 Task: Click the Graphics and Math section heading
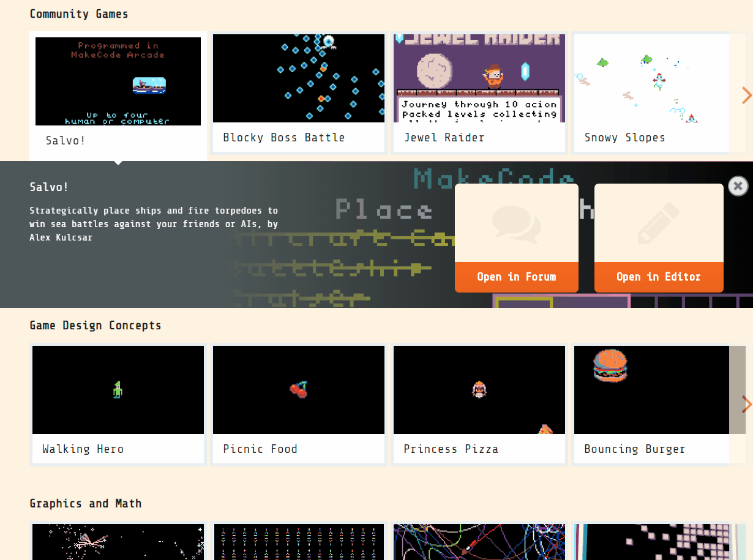[x=86, y=504]
